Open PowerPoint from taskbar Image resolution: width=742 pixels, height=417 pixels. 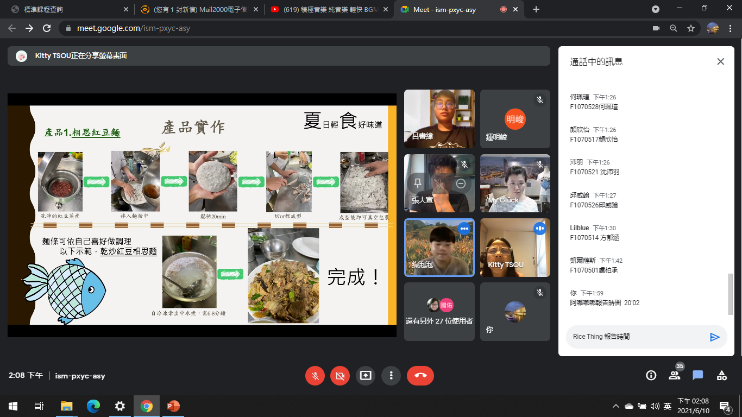[x=173, y=406]
